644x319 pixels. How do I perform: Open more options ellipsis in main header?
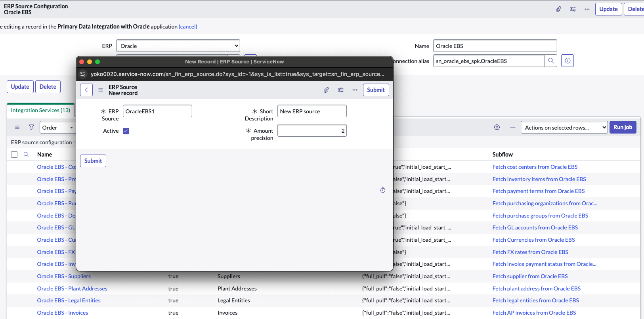coord(587,9)
